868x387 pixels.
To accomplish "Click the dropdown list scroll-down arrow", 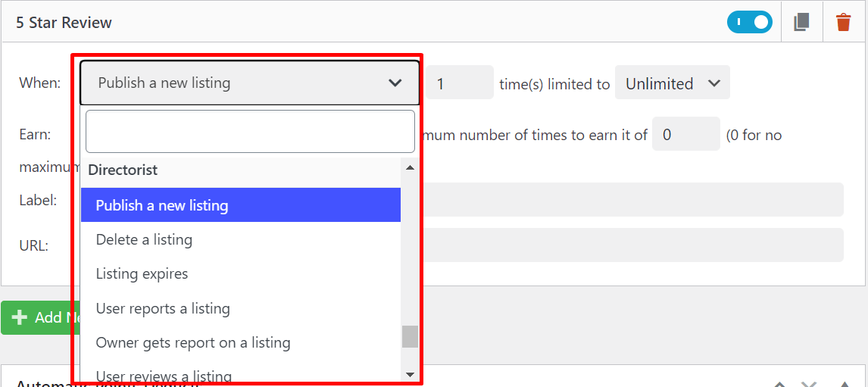I will click(410, 374).
